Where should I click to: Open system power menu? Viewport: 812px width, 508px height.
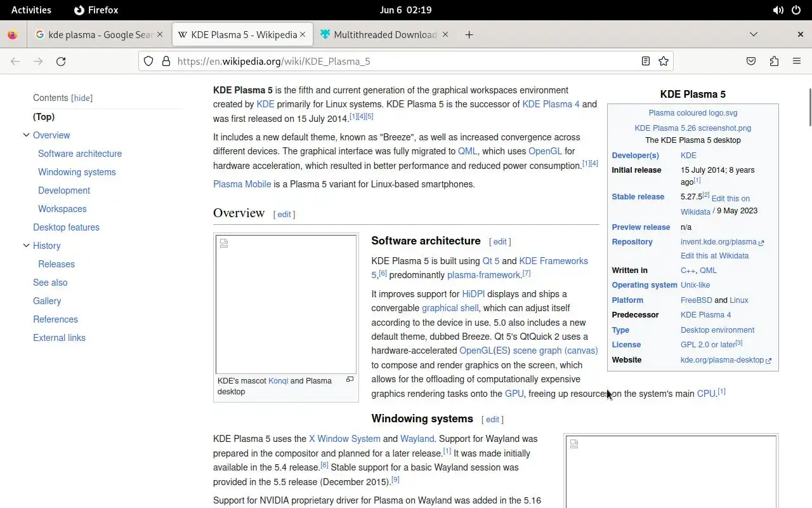[797, 10]
